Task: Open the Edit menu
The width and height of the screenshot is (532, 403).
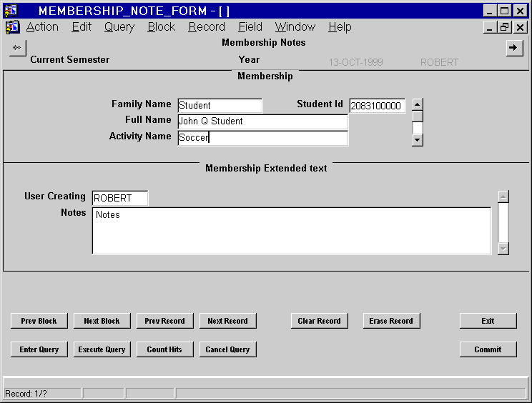Action: (82, 26)
